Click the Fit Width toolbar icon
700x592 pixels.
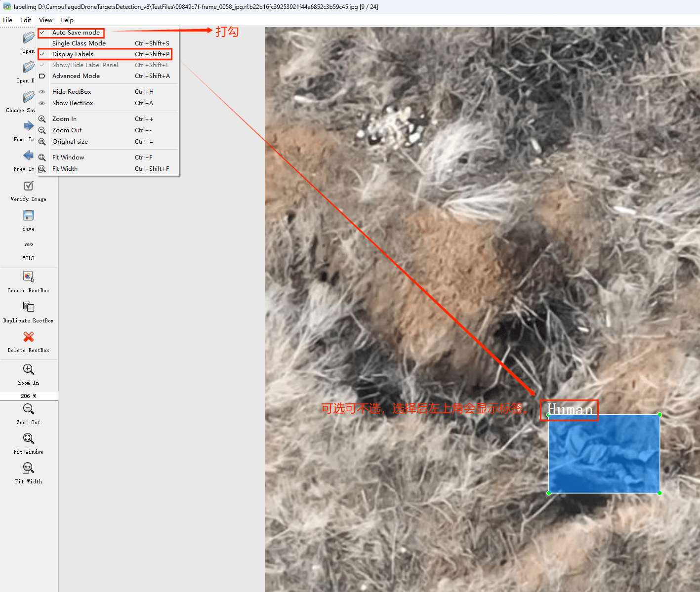coord(29,468)
